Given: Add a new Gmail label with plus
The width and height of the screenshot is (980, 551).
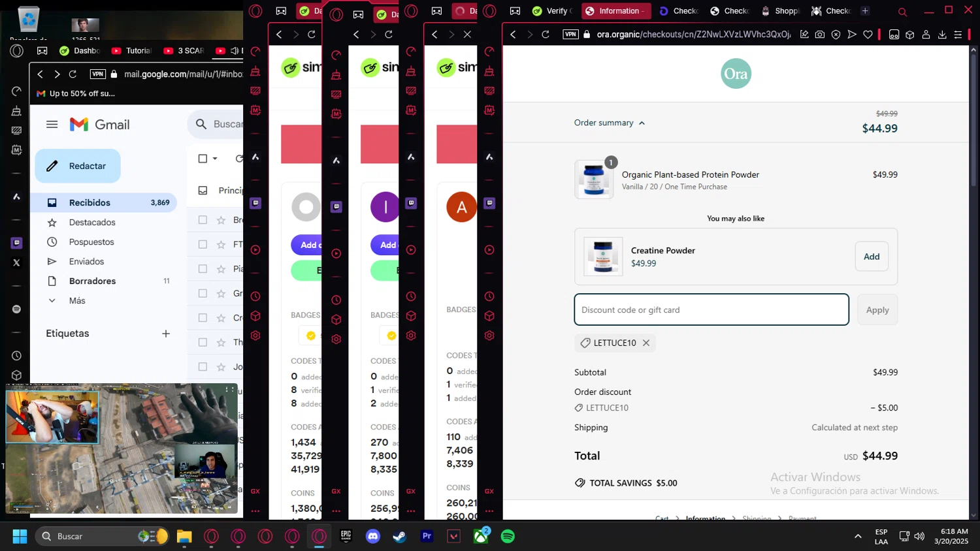Looking at the screenshot, I should 166,334.
